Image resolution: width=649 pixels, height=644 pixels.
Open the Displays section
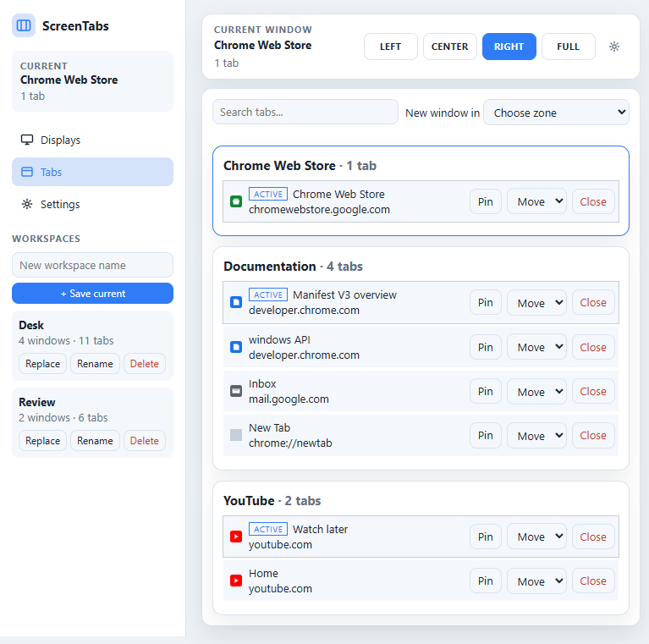pyautogui.click(x=92, y=140)
